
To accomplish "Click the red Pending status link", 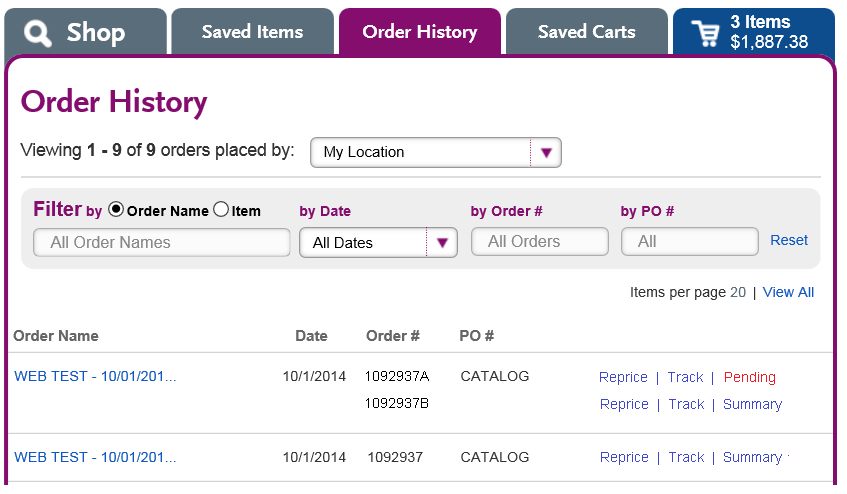I will tap(750, 377).
